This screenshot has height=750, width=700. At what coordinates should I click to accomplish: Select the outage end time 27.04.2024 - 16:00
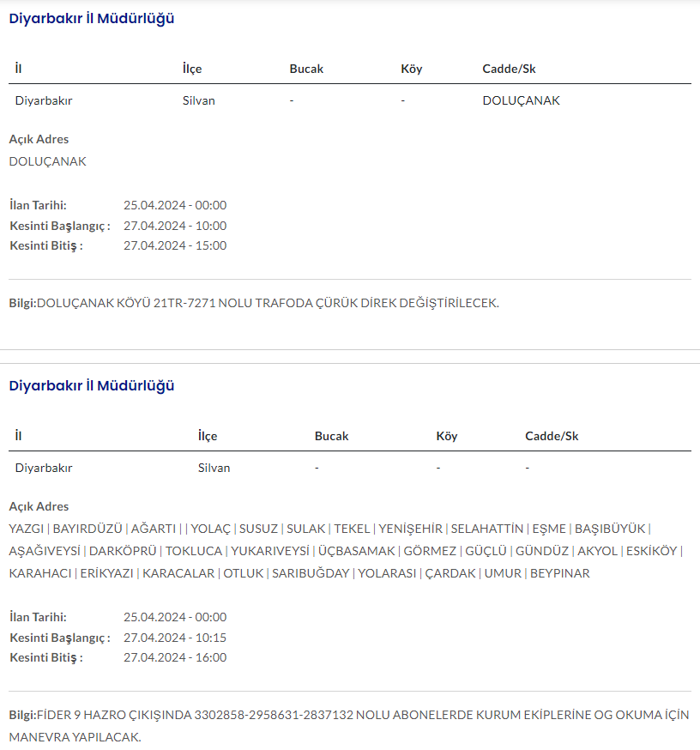175,657
